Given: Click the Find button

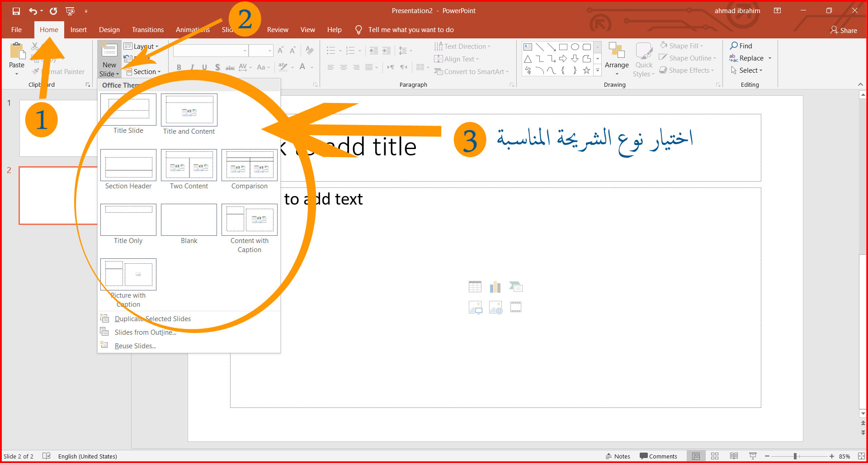Looking at the screenshot, I should pyautogui.click(x=741, y=46).
